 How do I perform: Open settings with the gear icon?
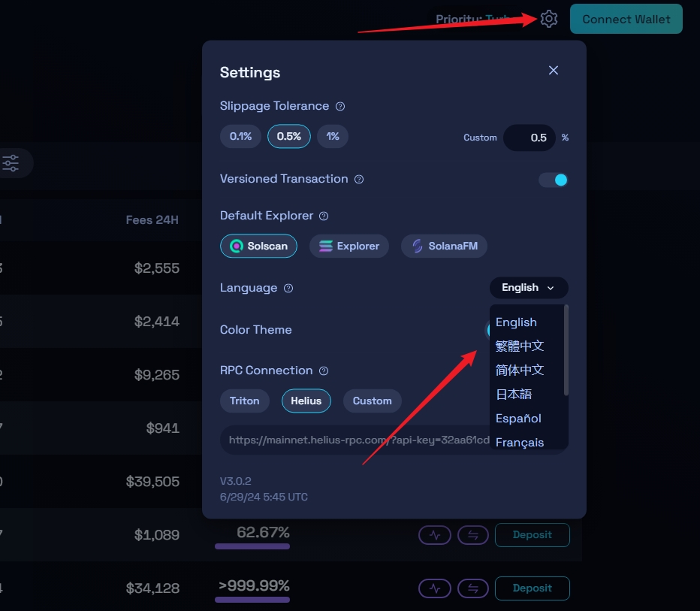pos(549,19)
